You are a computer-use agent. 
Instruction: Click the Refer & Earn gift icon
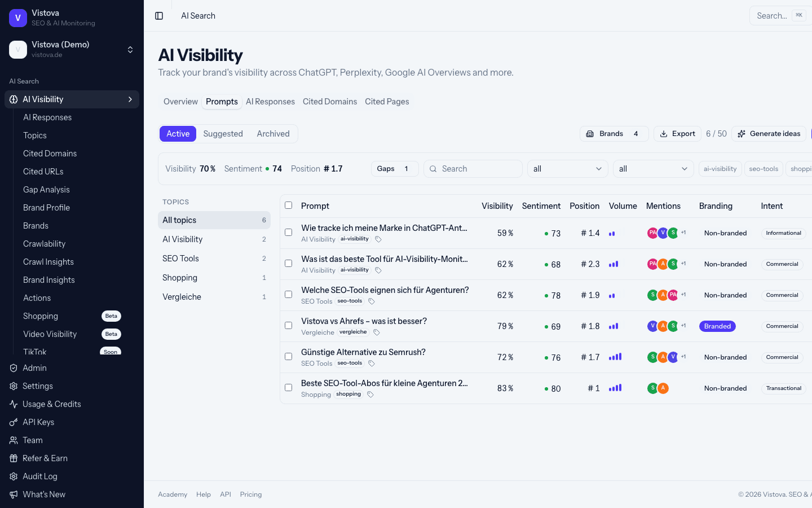(x=14, y=458)
